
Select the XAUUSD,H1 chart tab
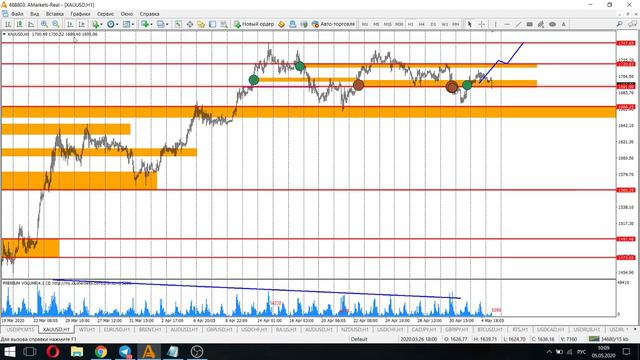pyautogui.click(x=56, y=329)
